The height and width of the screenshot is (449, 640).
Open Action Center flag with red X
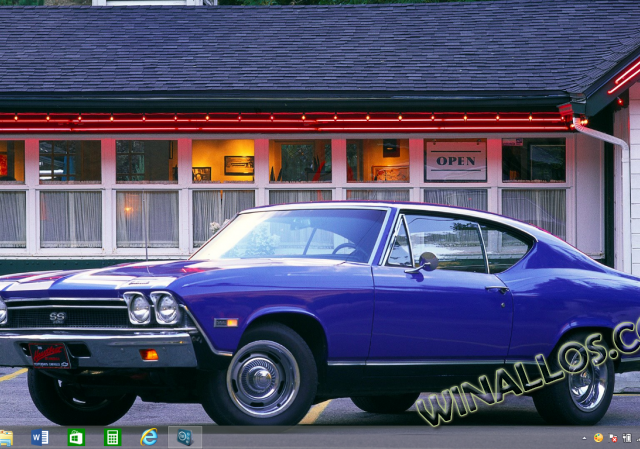pyautogui.click(x=613, y=438)
